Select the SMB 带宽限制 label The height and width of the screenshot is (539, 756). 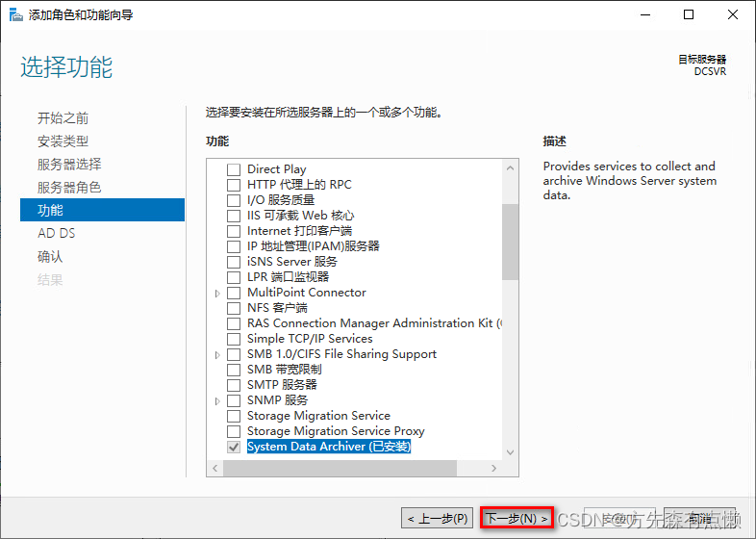point(285,370)
